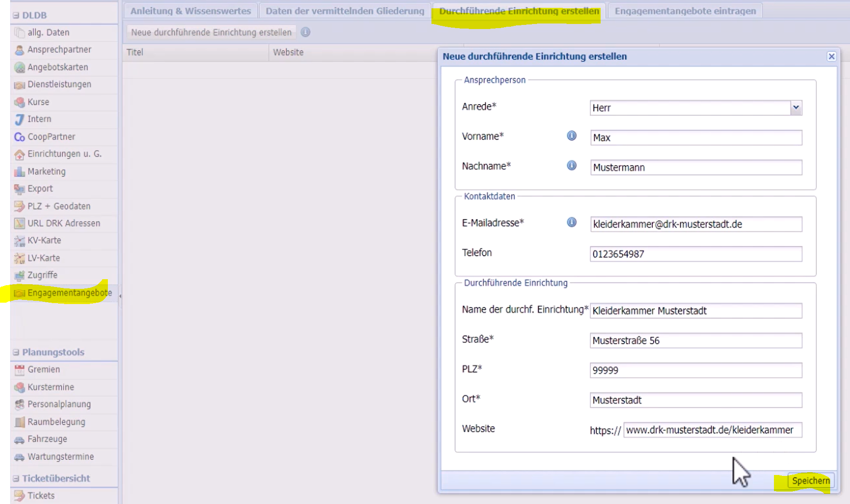This screenshot has height=504, width=850.
Task: Click the info icon beside E-Mailadresse
Action: click(571, 223)
